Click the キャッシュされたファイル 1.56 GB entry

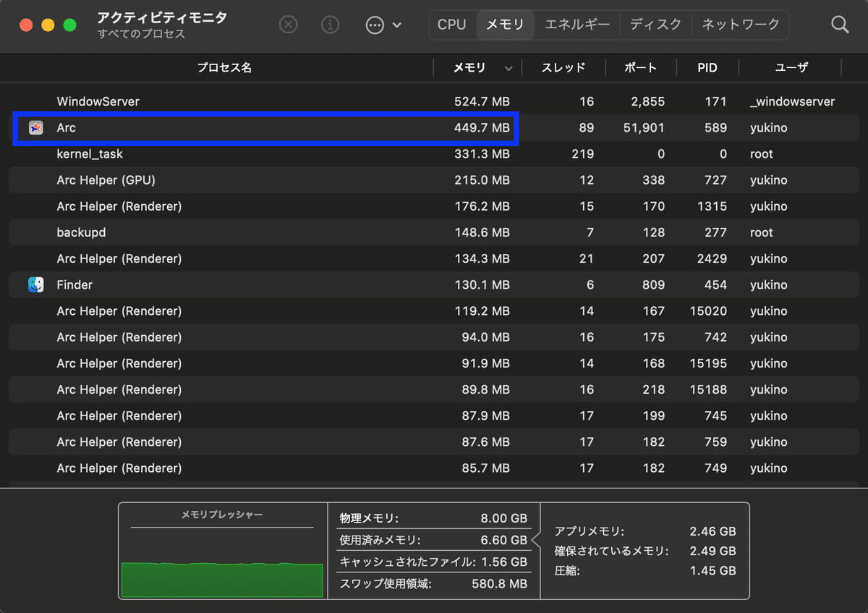tap(433, 562)
